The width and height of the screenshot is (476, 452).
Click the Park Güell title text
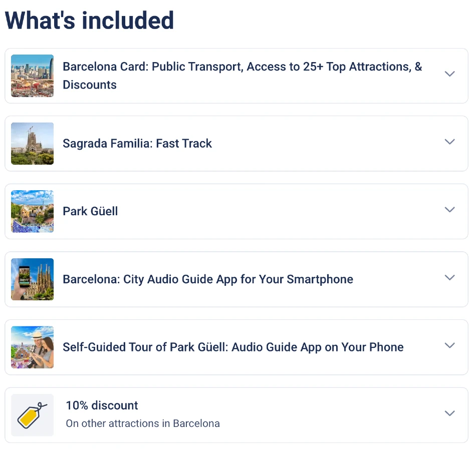[90, 211]
